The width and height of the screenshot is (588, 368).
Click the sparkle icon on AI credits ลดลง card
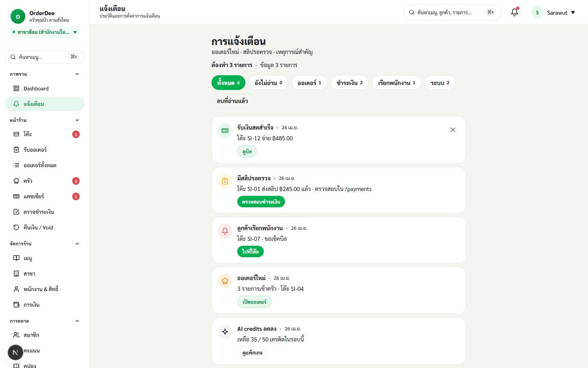click(225, 332)
